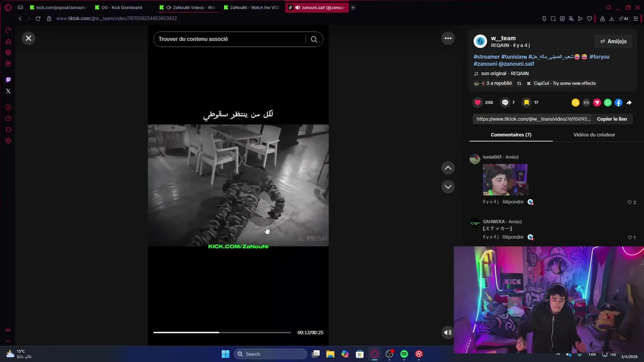Screen dimensions: 644x362
Task: Mute the zanouni.saif tab via speaker icon
Action: point(297,8)
